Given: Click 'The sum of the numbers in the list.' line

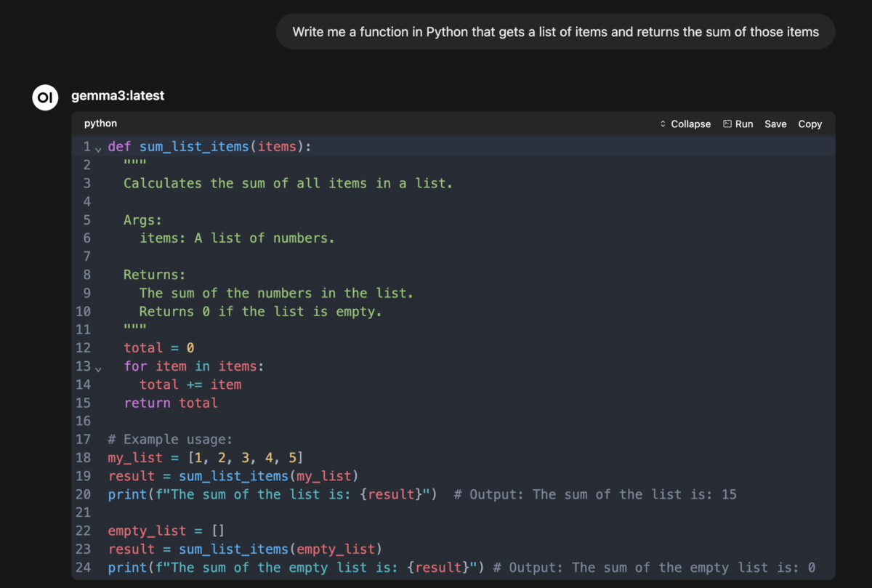Looking at the screenshot, I should pos(276,293).
